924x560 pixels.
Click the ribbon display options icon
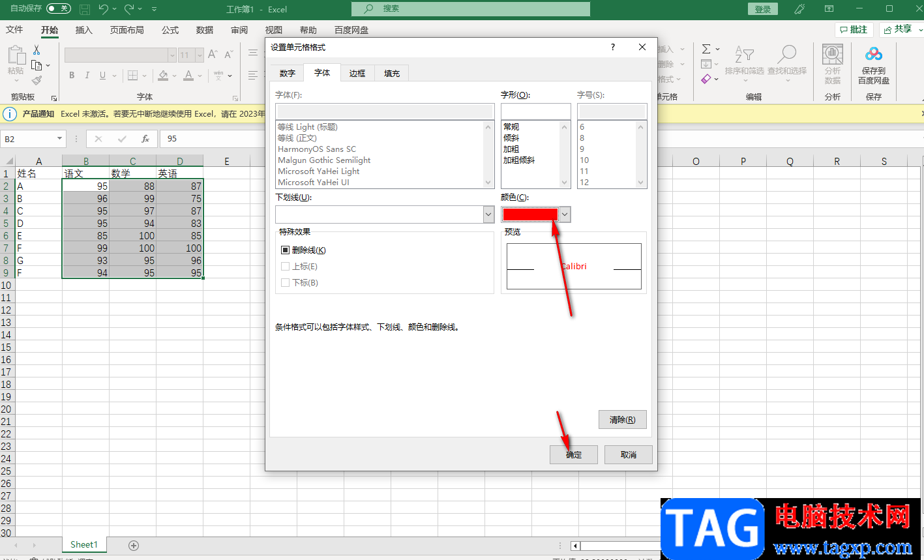coord(829,9)
